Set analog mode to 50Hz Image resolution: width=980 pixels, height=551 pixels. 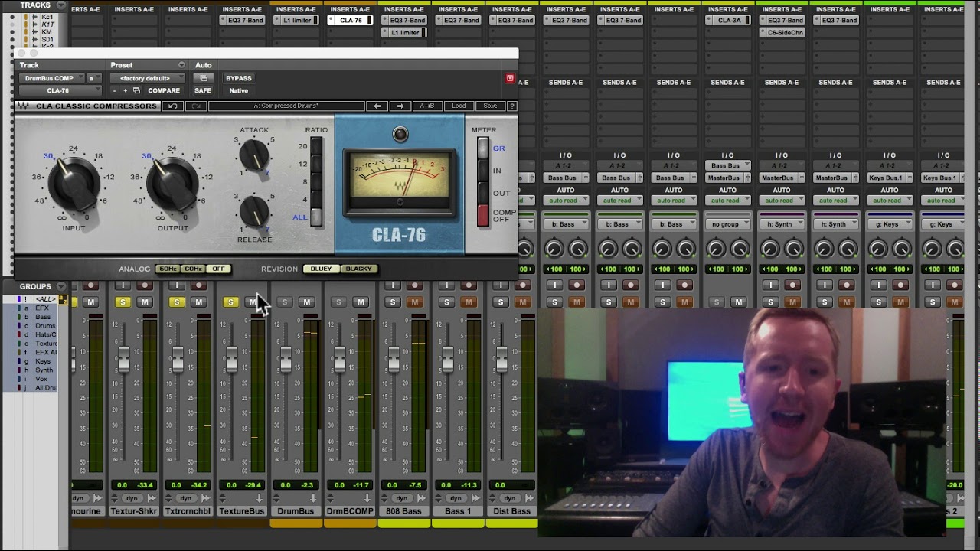point(168,269)
